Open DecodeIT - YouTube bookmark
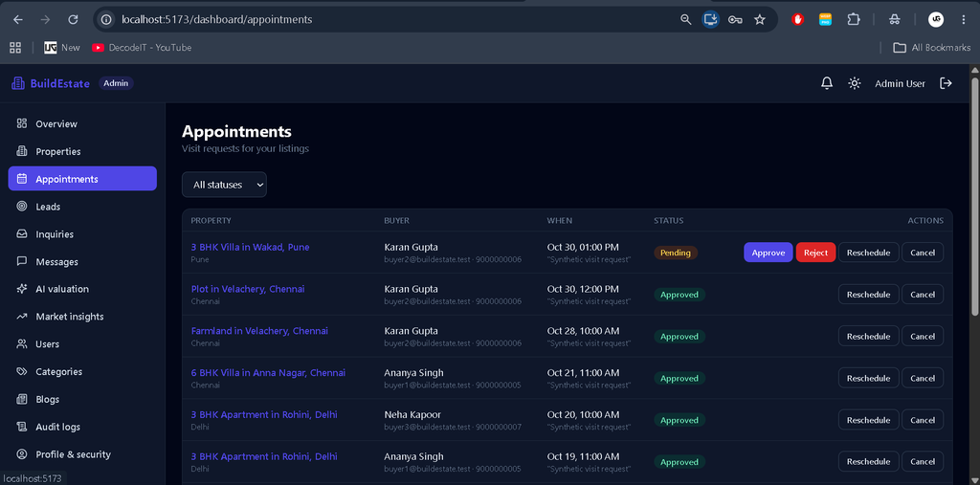Image resolution: width=980 pixels, height=485 pixels. 142,48
